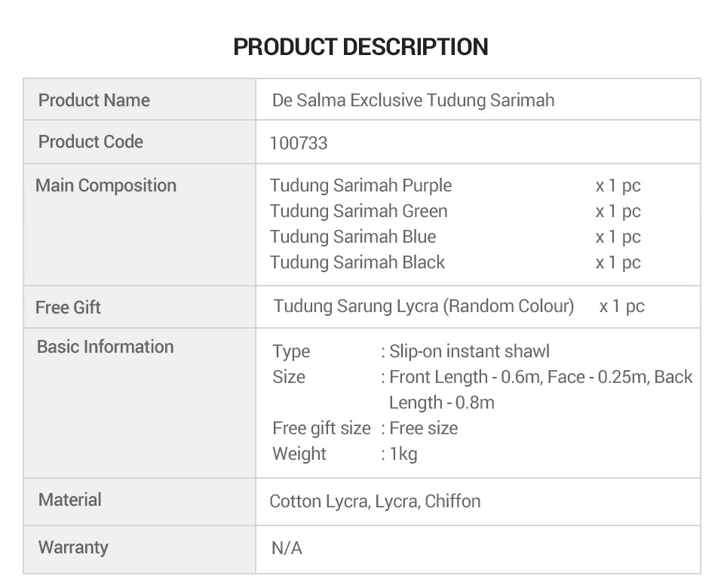The height and width of the screenshot is (588, 724).
Task: Select the Material label
Action: [x=69, y=500]
